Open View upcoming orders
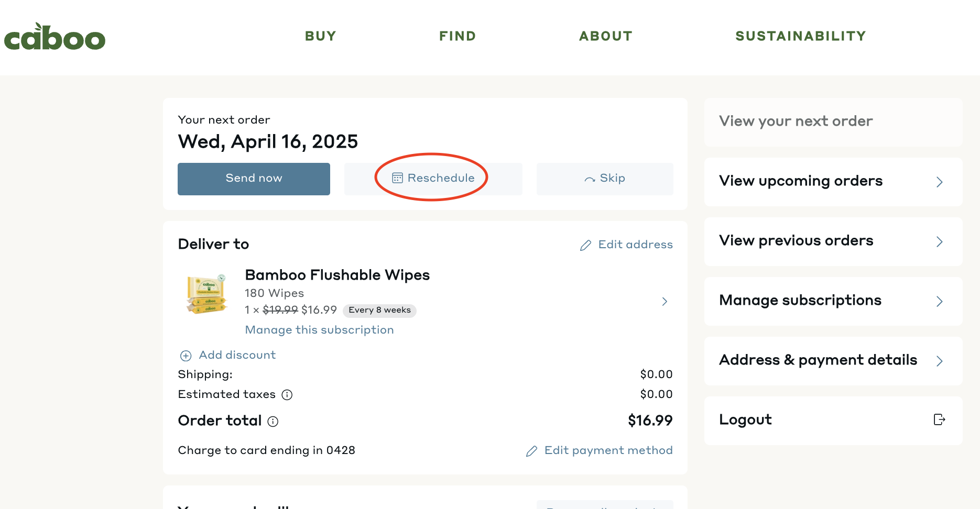This screenshot has width=980, height=509. tap(833, 182)
